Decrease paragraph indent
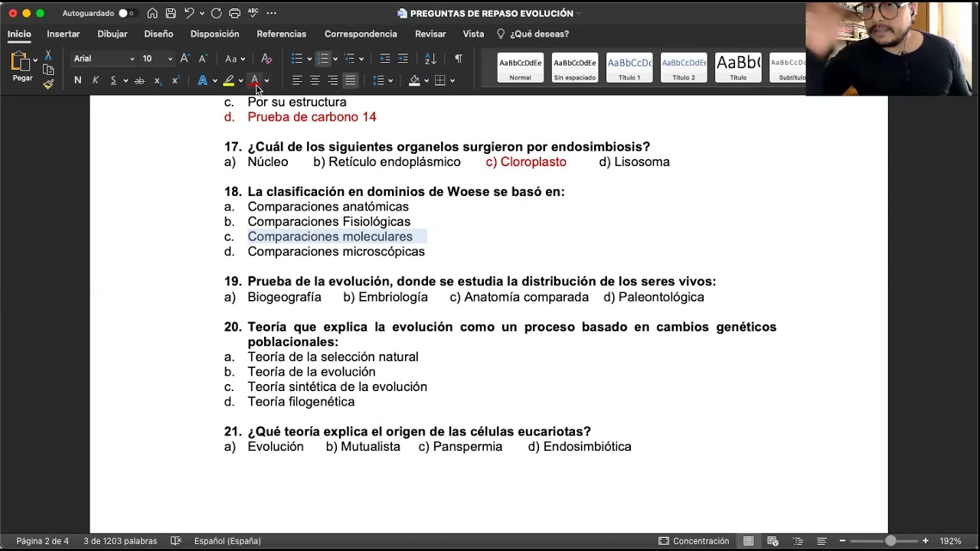This screenshot has height=551, width=980. [x=385, y=58]
